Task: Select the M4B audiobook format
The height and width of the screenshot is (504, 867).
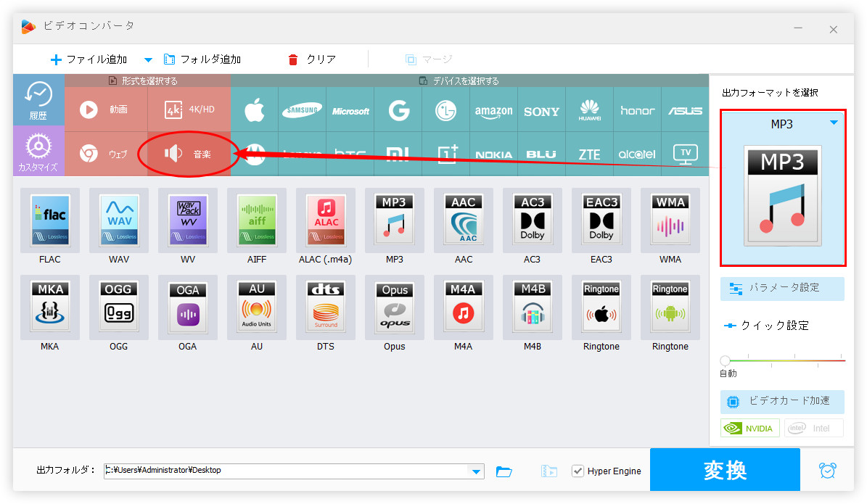Action: 533,307
